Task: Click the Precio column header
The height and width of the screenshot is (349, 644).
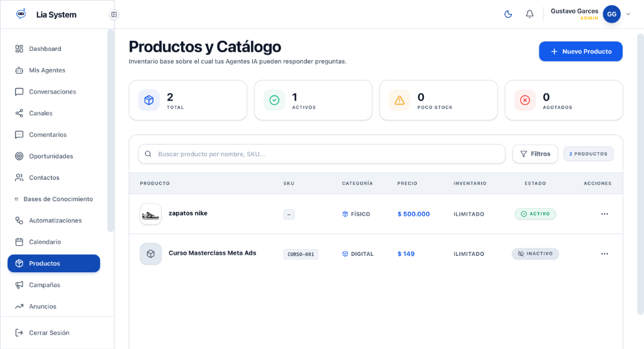Action: point(407,184)
